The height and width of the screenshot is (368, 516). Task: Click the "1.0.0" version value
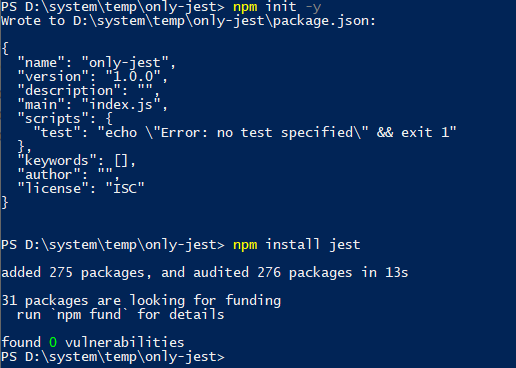click(133, 77)
